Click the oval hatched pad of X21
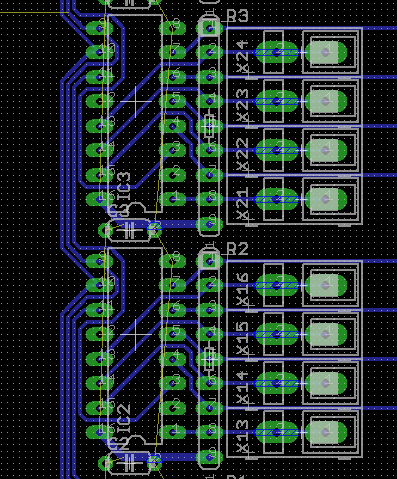The image size is (397, 479). pos(276,199)
